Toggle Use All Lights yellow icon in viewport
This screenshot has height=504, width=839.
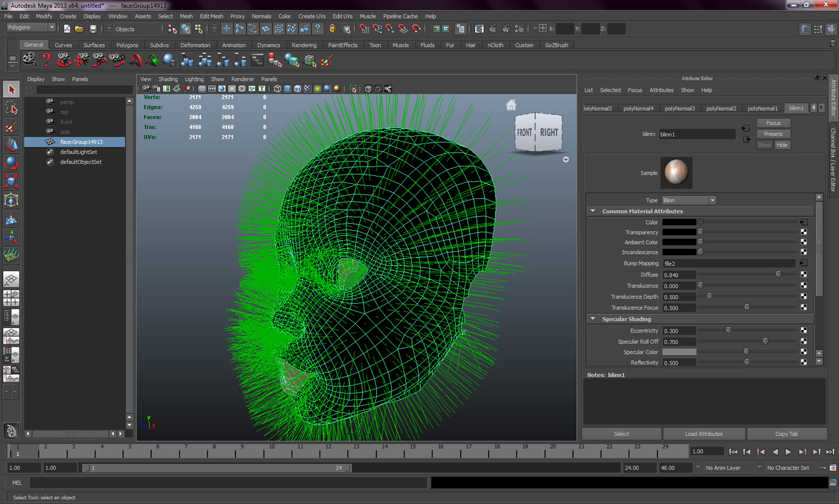pyautogui.click(x=317, y=89)
